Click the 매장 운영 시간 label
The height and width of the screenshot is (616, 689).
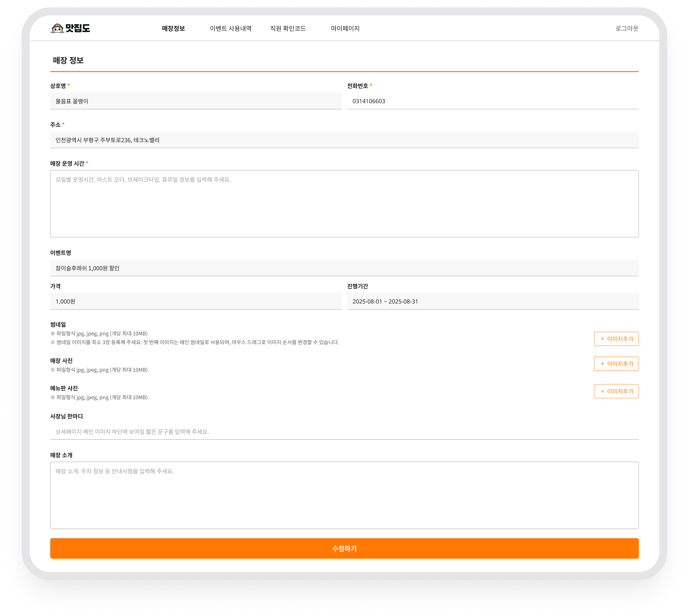(x=67, y=163)
